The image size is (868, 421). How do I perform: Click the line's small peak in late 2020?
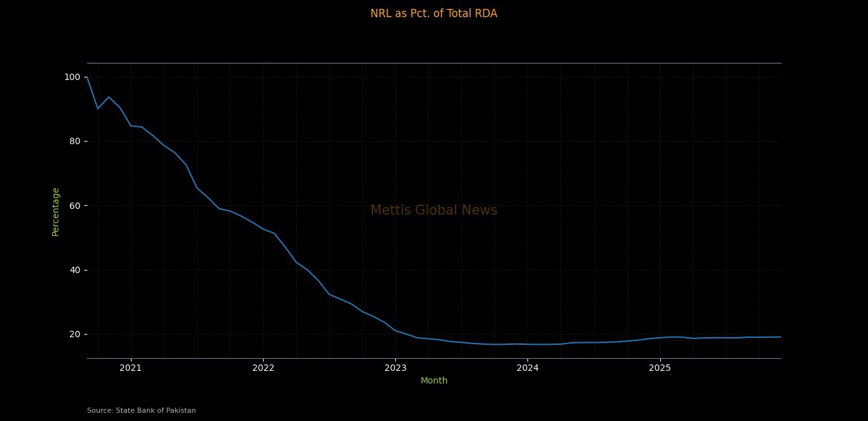[109, 97]
